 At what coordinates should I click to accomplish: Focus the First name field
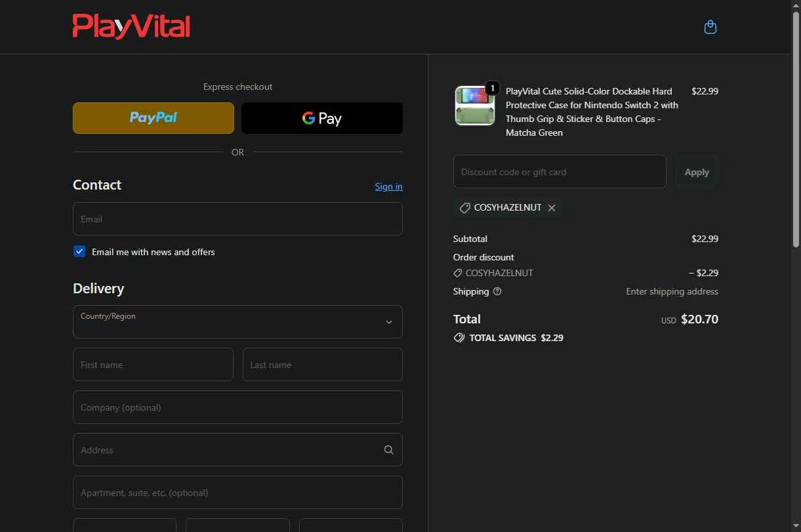153,364
